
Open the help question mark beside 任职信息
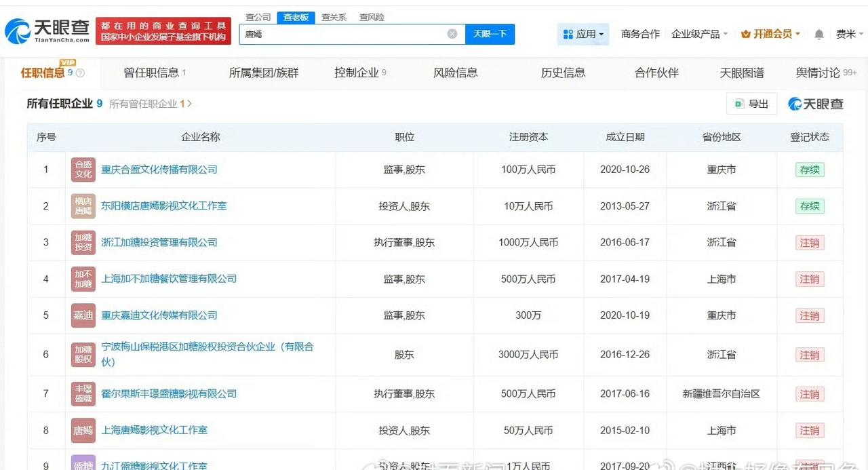pos(80,73)
